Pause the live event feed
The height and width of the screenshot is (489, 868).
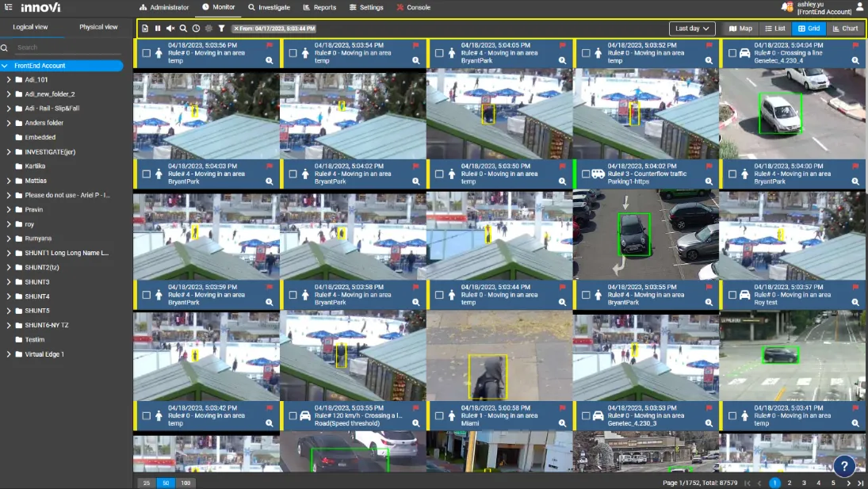(158, 29)
